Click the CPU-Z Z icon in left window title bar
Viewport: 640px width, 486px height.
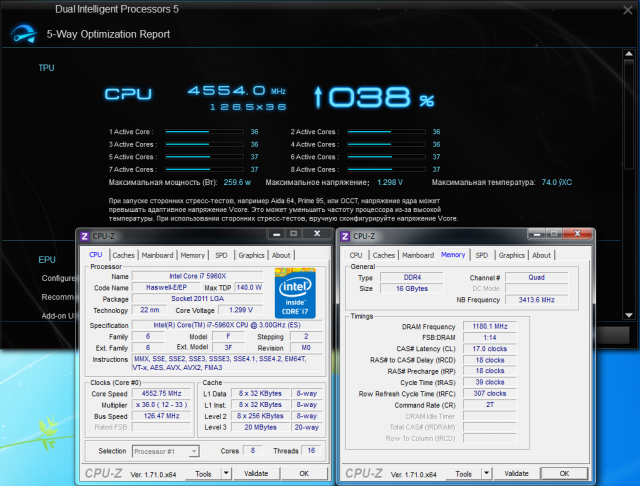tap(84, 236)
